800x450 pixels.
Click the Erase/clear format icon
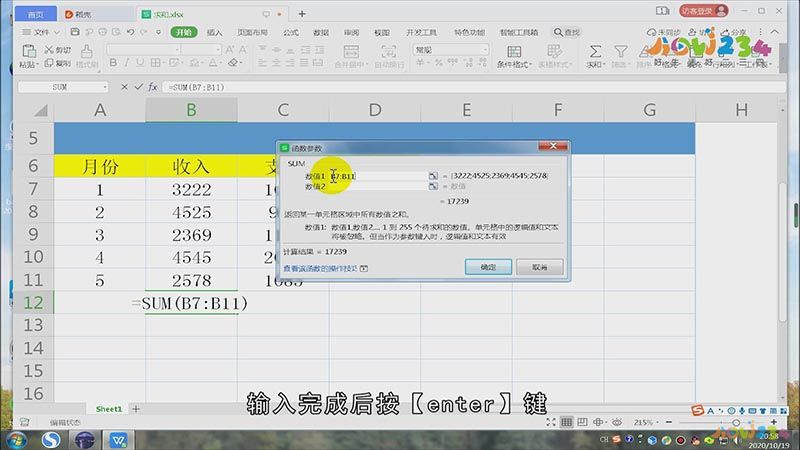(x=234, y=63)
